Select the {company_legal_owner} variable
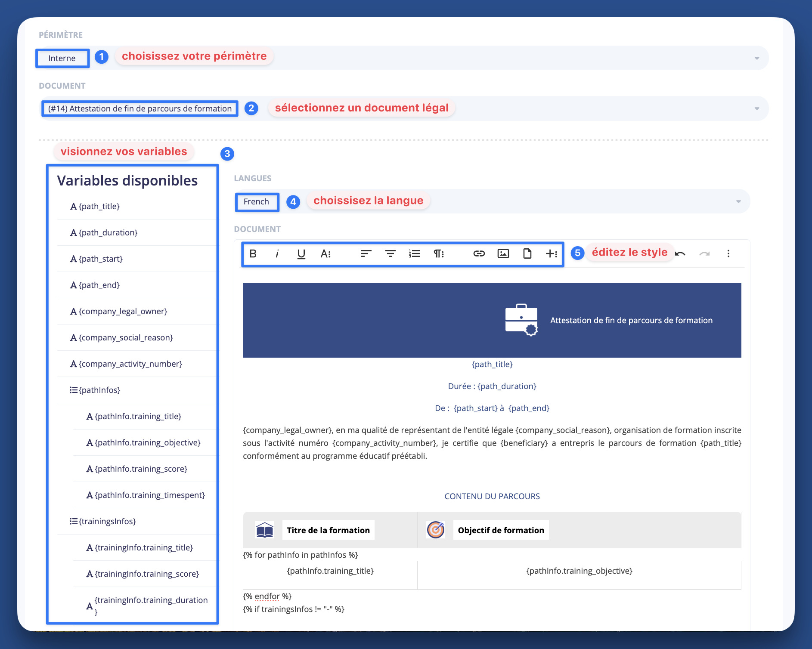 (123, 311)
